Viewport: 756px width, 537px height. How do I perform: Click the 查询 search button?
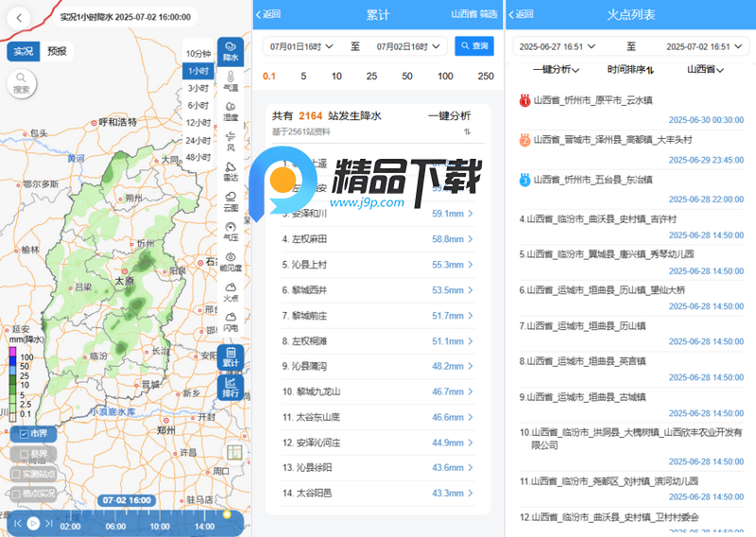[474, 45]
